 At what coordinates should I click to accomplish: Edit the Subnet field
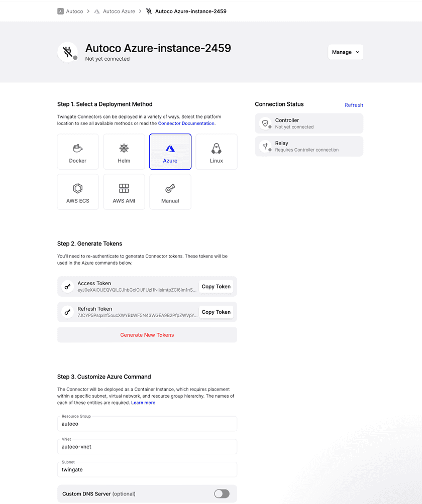click(147, 469)
